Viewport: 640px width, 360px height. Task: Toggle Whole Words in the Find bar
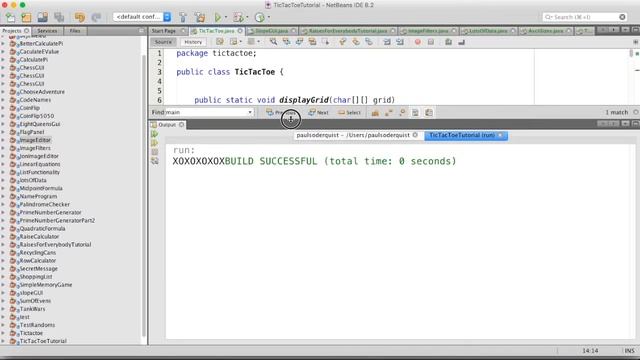coord(389,113)
